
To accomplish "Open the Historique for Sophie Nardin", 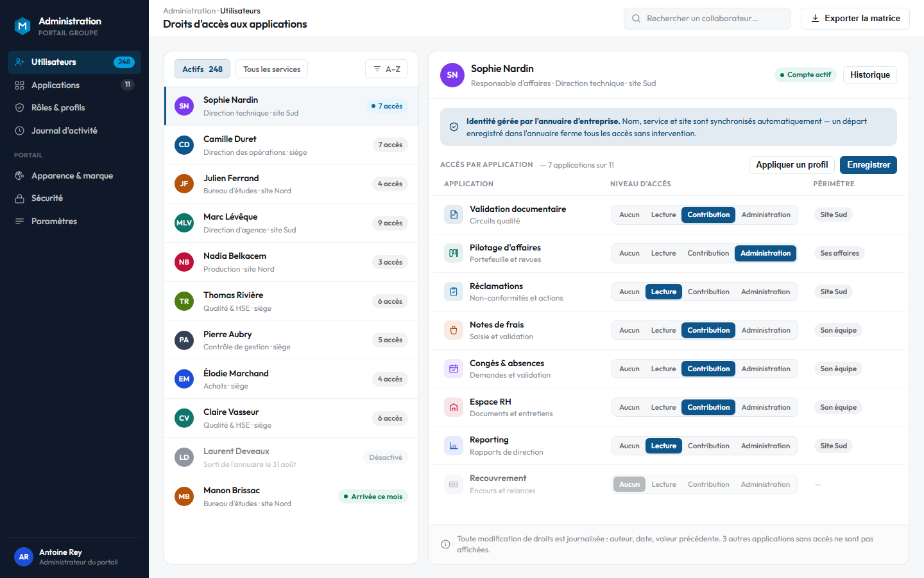I will pyautogui.click(x=870, y=75).
